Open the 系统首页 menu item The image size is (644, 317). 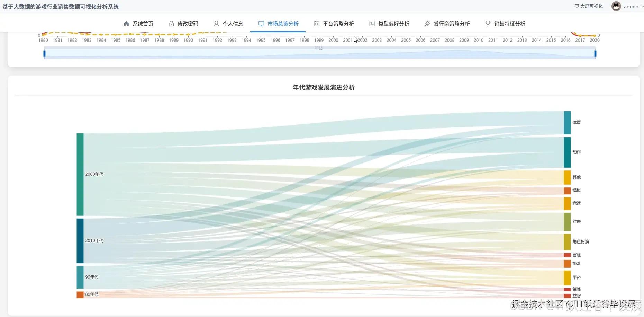point(138,24)
